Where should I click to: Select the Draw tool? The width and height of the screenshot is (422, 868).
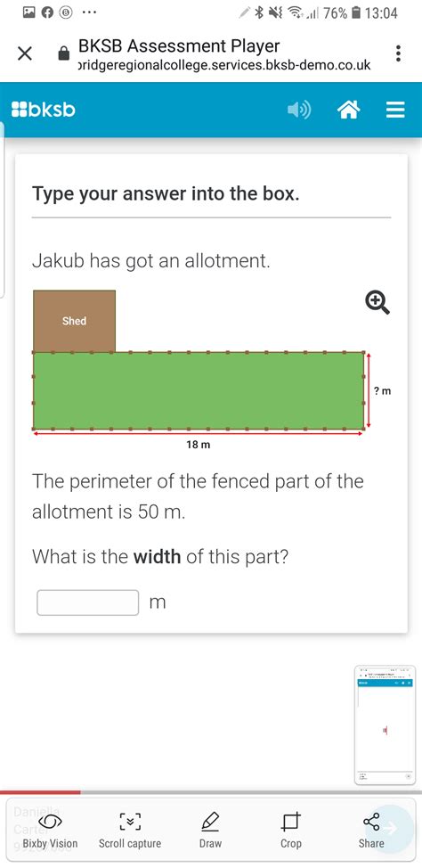point(210,831)
